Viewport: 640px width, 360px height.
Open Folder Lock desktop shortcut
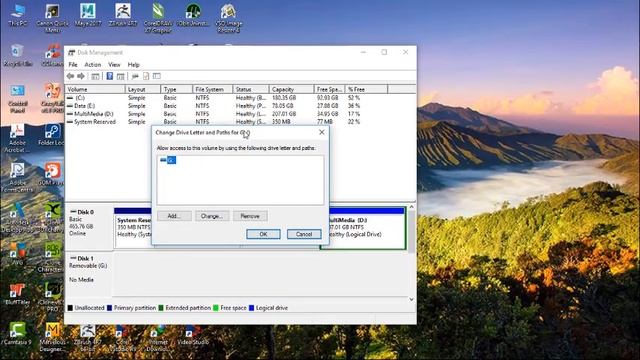(x=51, y=135)
